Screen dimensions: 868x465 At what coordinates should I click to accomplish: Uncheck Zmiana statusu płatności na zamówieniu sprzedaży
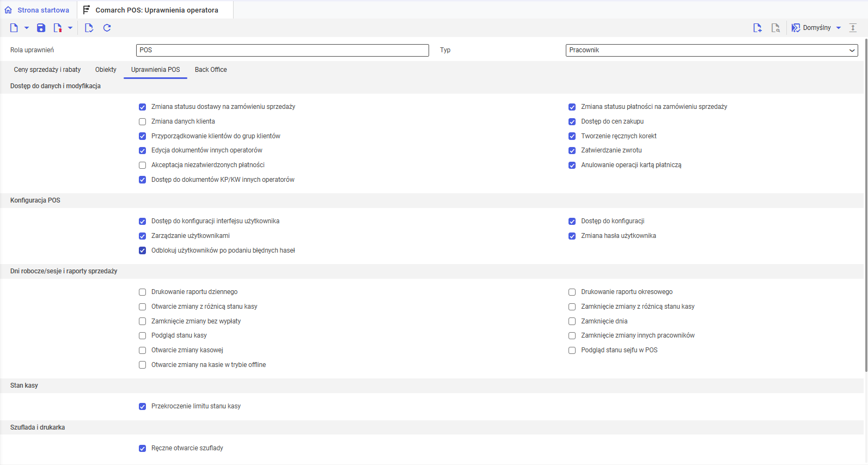pyautogui.click(x=572, y=107)
